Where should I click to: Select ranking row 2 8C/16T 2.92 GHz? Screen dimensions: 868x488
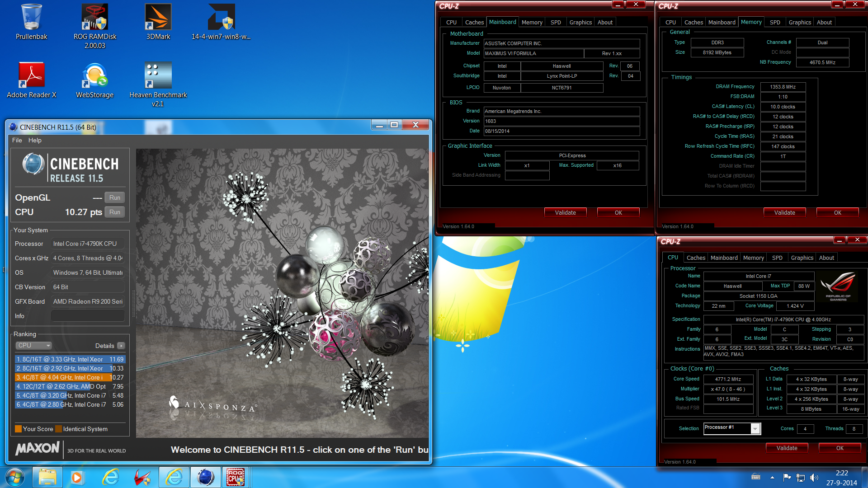point(70,368)
